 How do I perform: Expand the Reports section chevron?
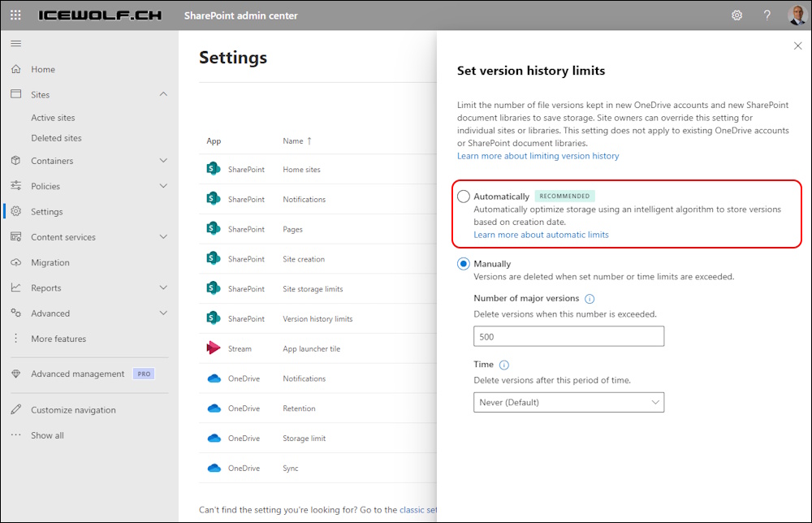tap(163, 287)
